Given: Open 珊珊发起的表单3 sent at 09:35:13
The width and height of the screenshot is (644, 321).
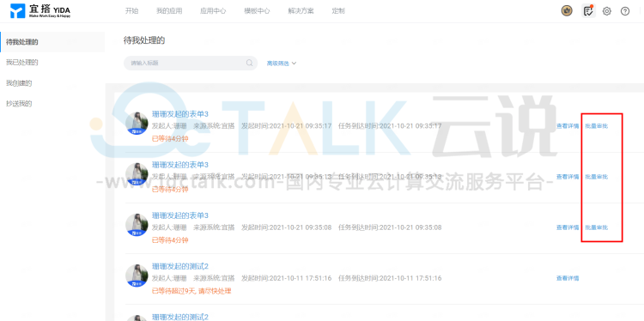Looking at the screenshot, I should coord(180,165).
